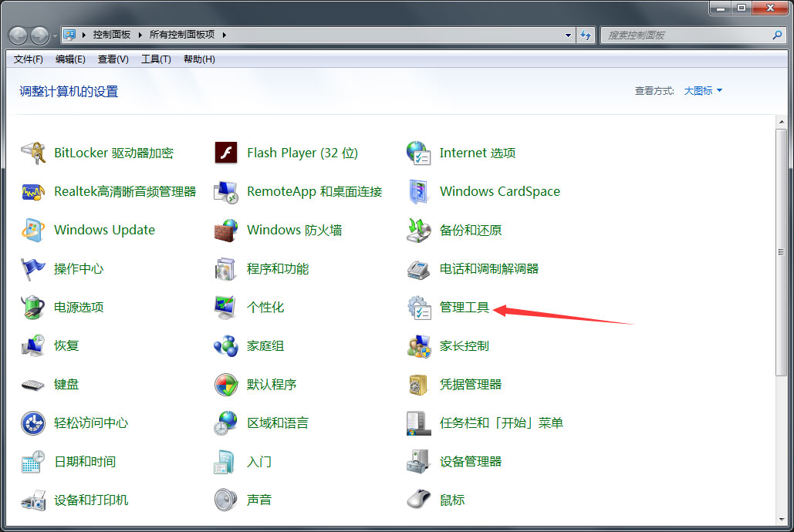
Task: Open Realtek高清晰音频管理器 icon
Action: [33, 192]
